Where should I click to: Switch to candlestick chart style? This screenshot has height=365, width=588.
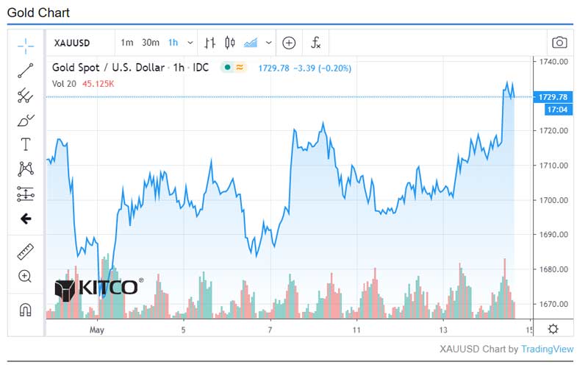230,43
